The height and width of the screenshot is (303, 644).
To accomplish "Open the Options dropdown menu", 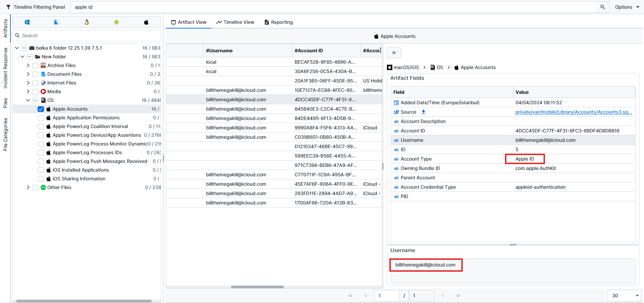I will (627, 7).
